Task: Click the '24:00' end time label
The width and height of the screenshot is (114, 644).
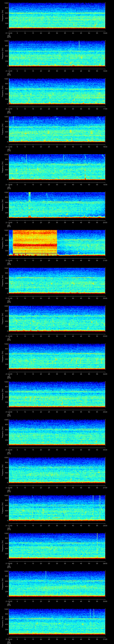Action: click(x=105, y=374)
